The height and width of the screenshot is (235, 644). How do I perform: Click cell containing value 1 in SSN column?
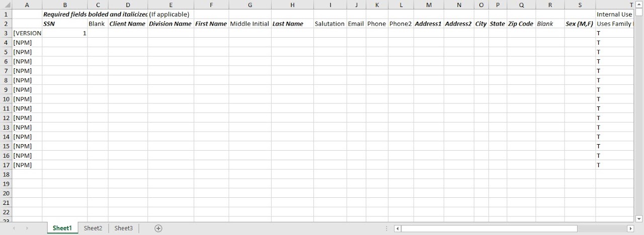point(64,33)
